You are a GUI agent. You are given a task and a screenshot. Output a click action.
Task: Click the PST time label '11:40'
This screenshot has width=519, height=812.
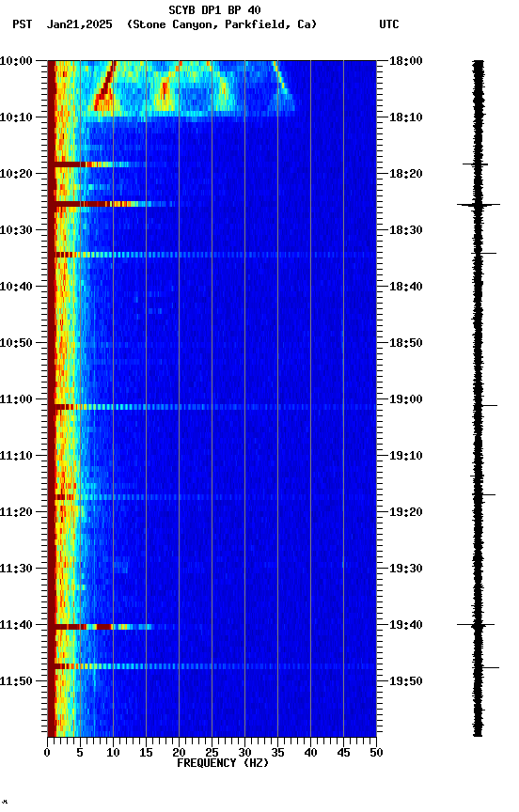pyautogui.click(x=16, y=625)
